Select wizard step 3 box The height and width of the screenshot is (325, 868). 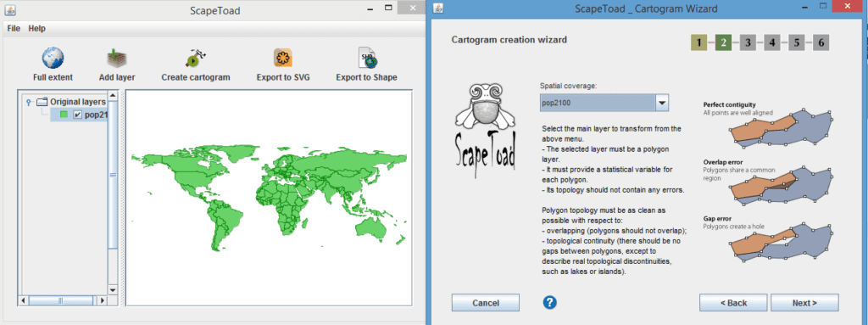[x=748, y=42]
